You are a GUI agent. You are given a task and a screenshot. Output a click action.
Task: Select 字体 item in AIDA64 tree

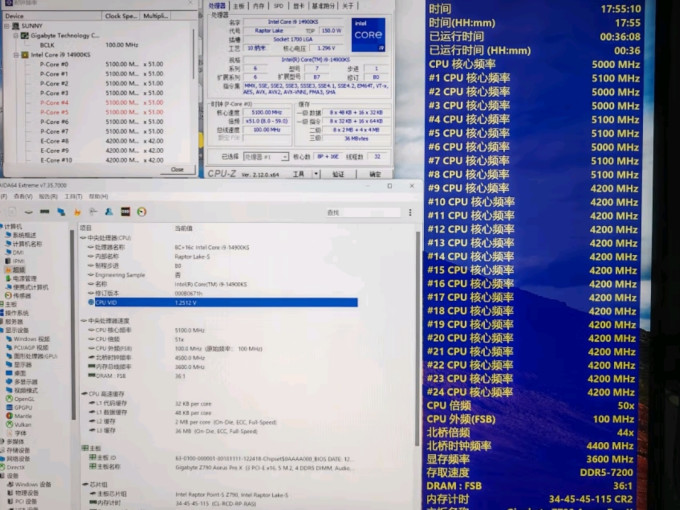[16, 433]
